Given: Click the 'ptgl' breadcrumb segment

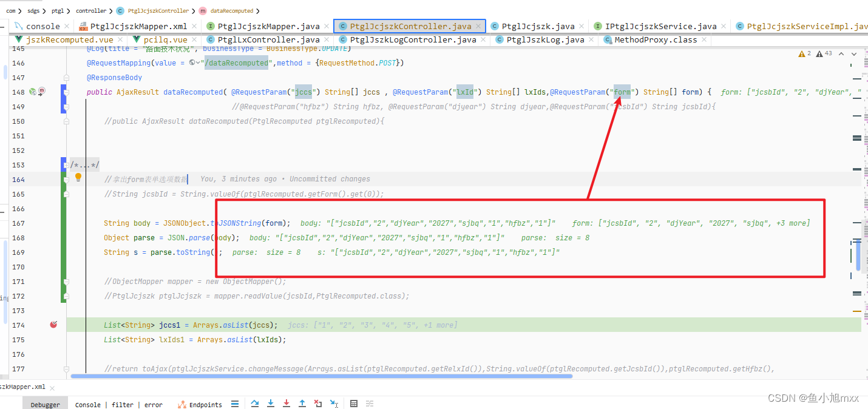Looking at the screenshot, I should [58, 11].
